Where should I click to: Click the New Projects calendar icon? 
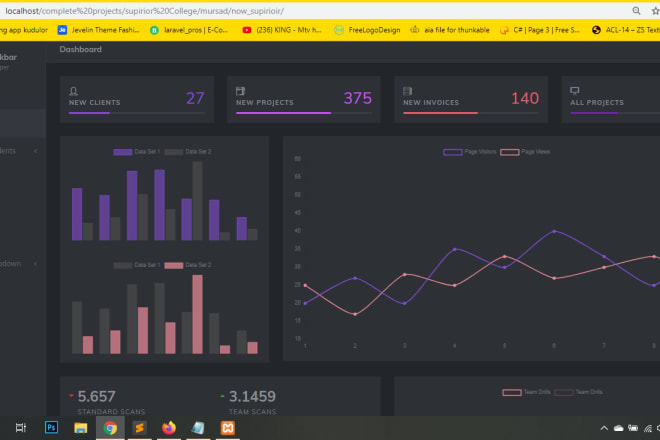240,91
